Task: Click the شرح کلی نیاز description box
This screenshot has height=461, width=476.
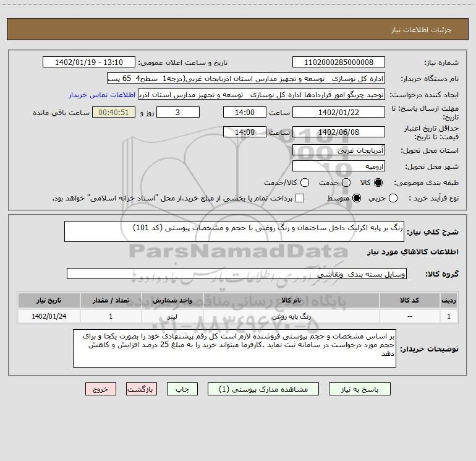Action: pos(234,231)
